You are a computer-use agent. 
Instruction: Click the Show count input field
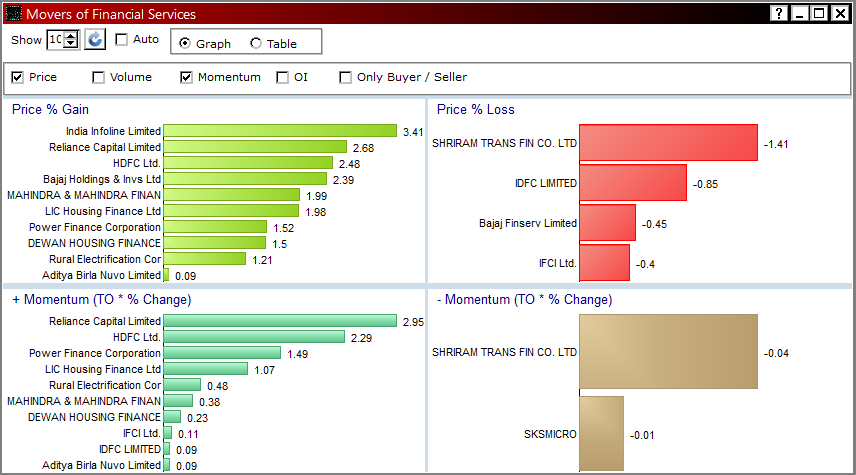[56, 39]
